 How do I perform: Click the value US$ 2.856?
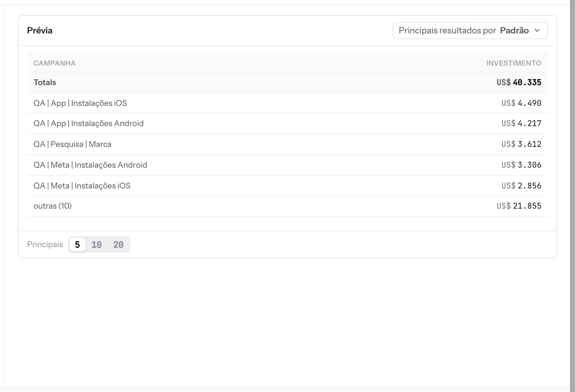[521, 186]
